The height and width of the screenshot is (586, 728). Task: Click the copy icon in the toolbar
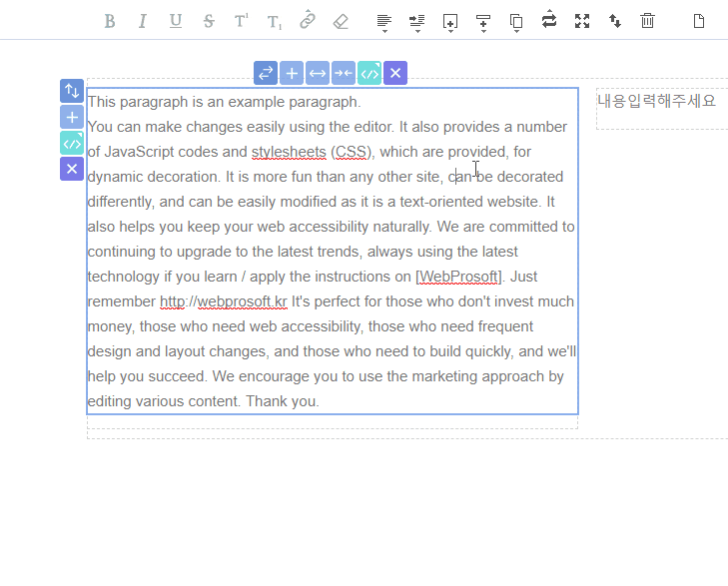516,21
